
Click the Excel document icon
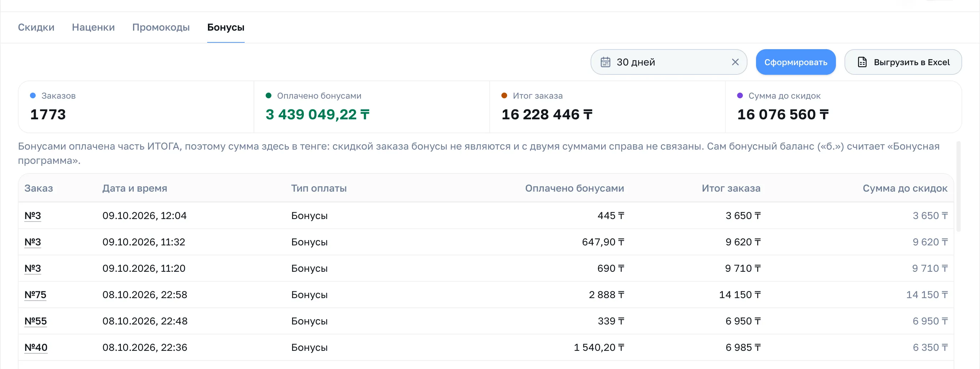click(x=862, y=62)
